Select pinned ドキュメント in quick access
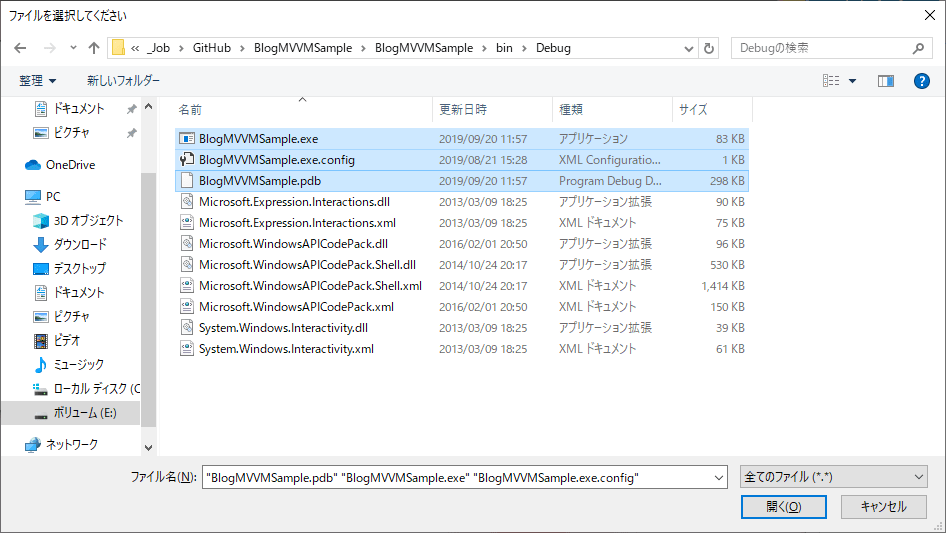The image size is (946, 533). (x=78, y=109)
